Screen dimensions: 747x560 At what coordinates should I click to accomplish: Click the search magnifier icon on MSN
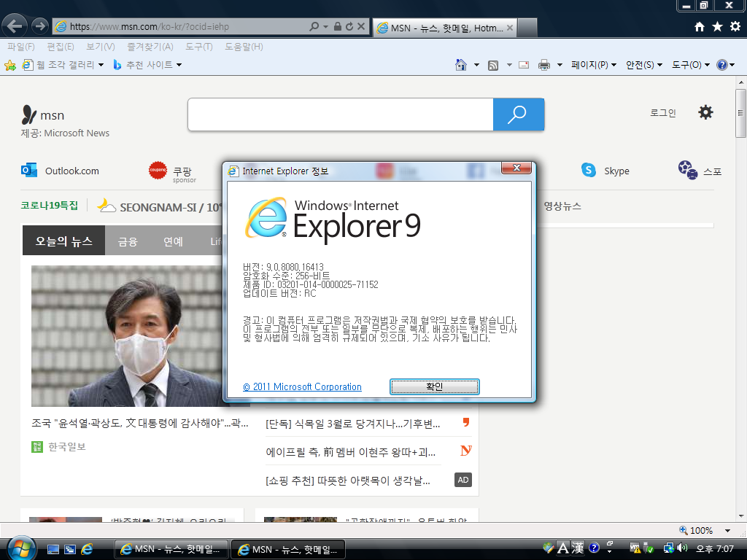[518, 114]
